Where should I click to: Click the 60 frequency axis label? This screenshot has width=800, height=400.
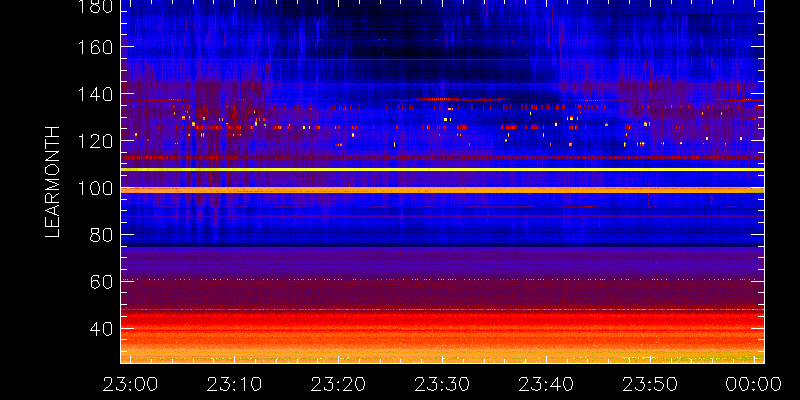(101, 282)
